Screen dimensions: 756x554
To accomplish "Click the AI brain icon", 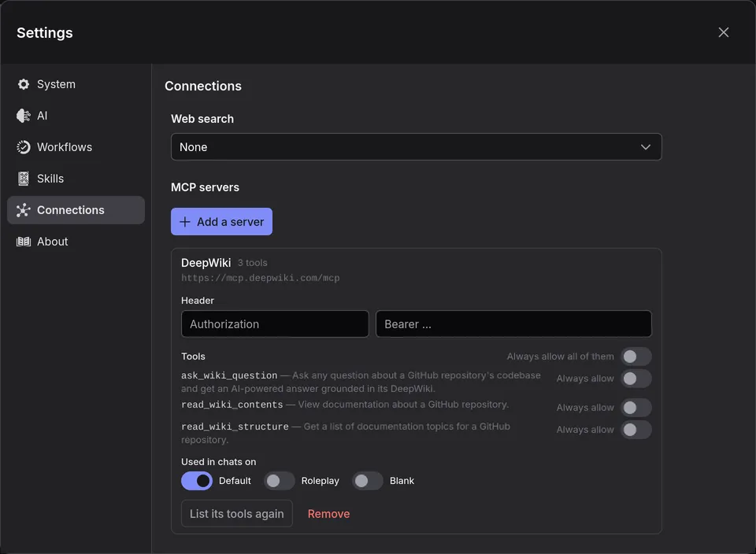I will pos(23,116).
